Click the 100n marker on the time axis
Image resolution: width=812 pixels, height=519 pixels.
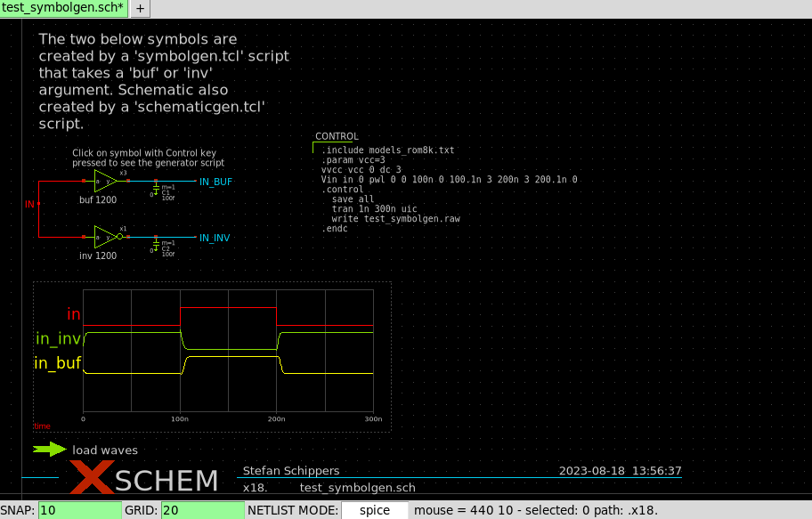coord(181,419)
